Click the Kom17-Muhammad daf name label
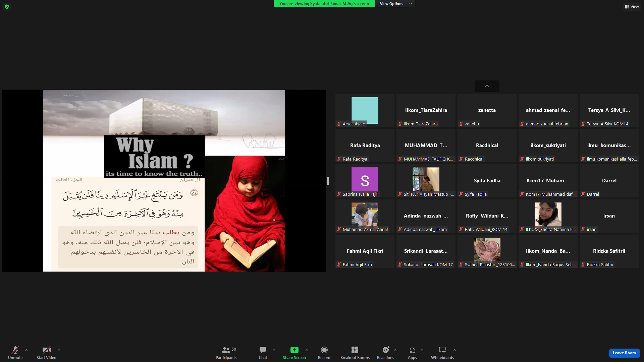This screenshot has height=362, width=644. (551, 194)
